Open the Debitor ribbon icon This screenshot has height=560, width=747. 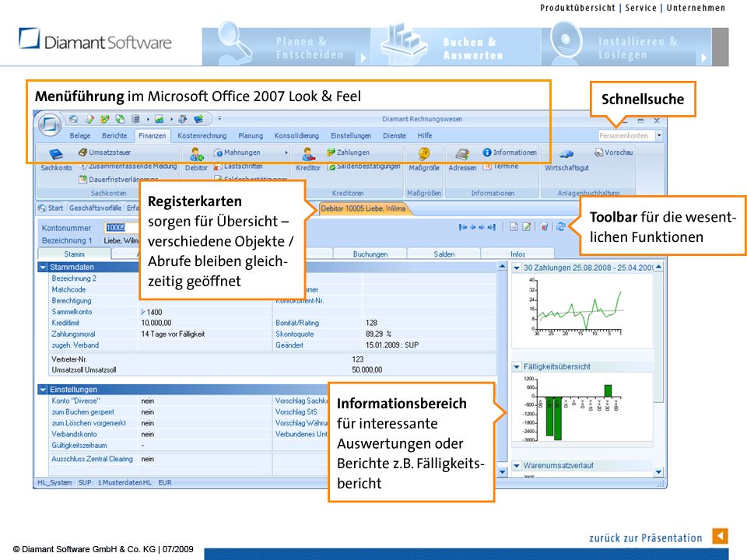click(x=196, y=154)
